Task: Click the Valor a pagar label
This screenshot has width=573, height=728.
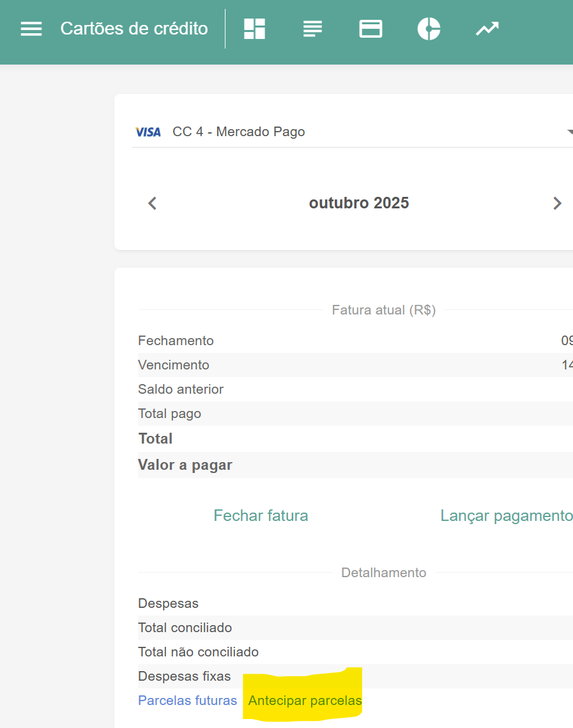Action: click(185, 465)
